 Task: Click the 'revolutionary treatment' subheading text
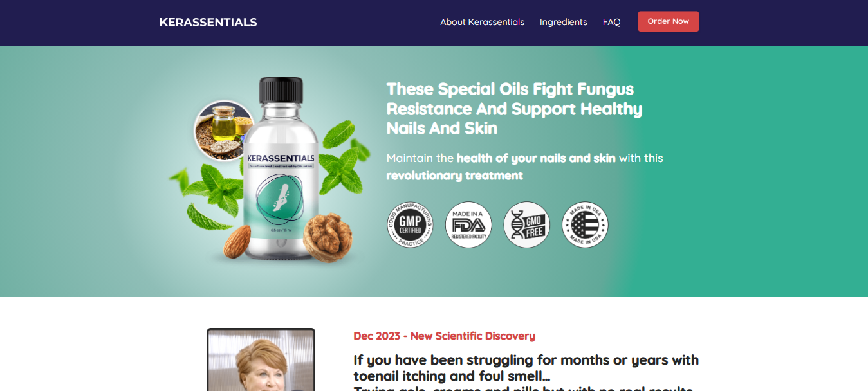[454, 176]
